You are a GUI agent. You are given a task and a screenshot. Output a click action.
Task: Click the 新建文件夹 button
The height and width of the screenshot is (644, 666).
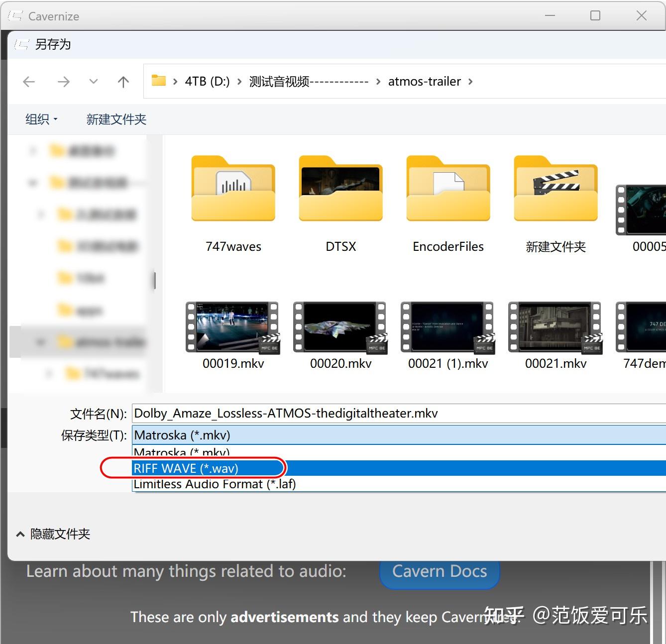[115, 119]
